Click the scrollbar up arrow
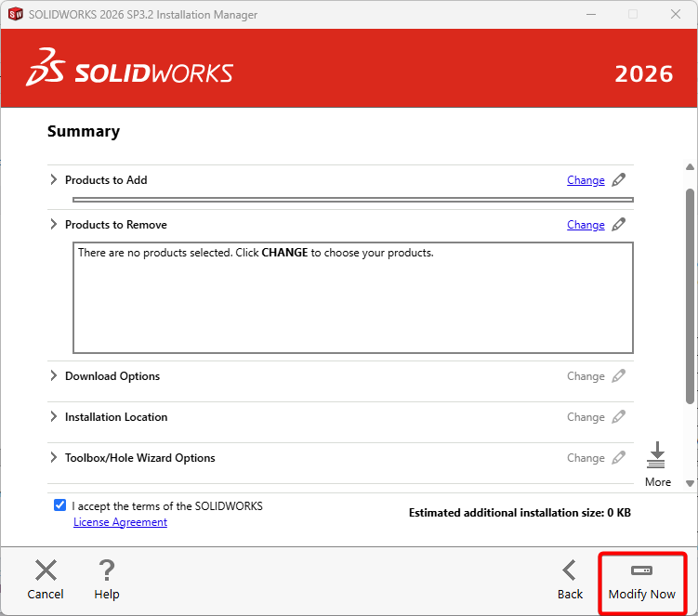The height and width of the screenshot is (616, 698). (x=690, y=167)
